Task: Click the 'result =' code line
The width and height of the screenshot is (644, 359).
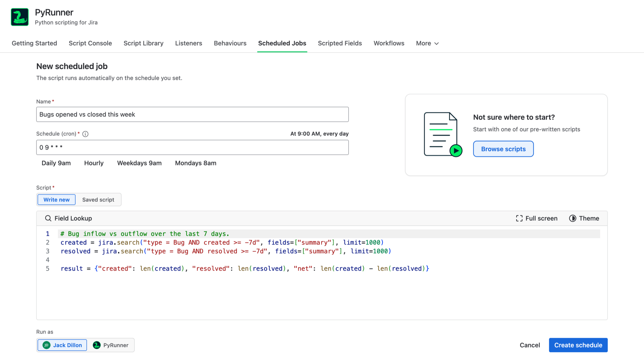Action: pyautogui.click(x=245, y=269)
